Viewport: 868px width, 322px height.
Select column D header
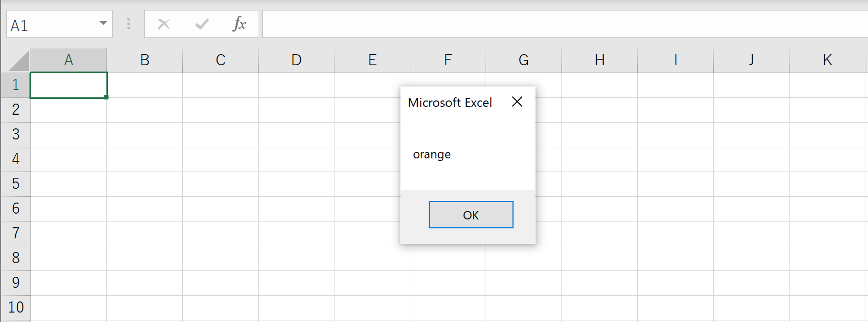click(x=297, y=61)
